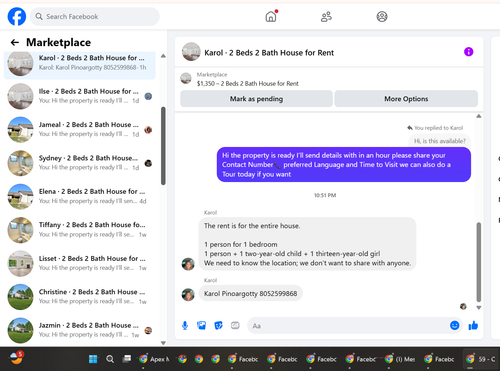Click Sydney's seen avatar in list
This screenshot has height=371, width=500.
click(148, 163)
